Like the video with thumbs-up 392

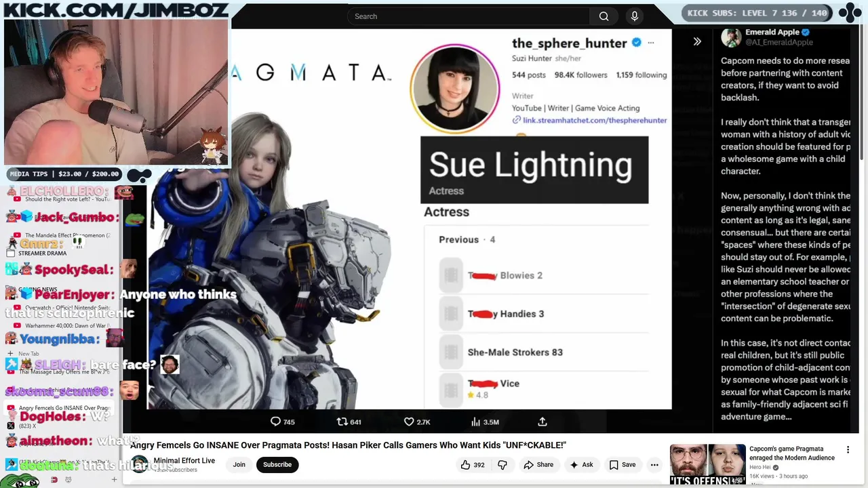click(x=473, y=464)
